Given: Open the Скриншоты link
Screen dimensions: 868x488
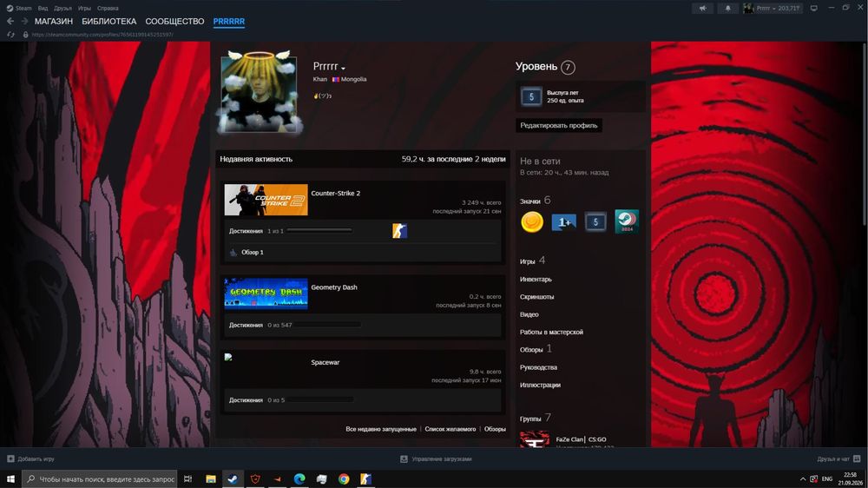Looking at the screenshot, I should click(x=537, y=297).
